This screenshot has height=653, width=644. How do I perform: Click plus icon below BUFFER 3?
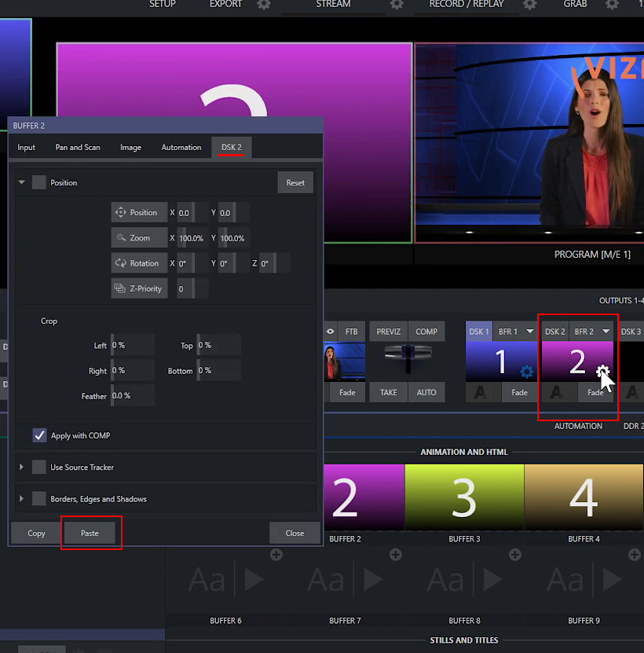pyautogui.click(x=515, y=555)
